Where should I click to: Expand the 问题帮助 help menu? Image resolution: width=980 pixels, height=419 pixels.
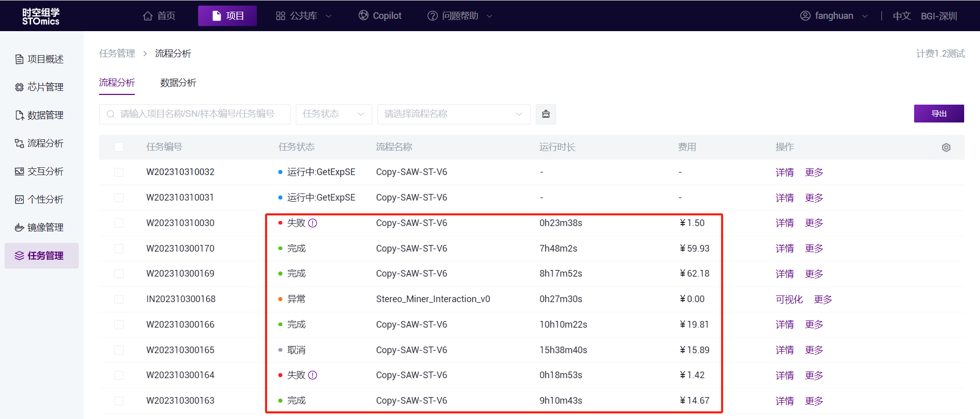click(460, 16)
